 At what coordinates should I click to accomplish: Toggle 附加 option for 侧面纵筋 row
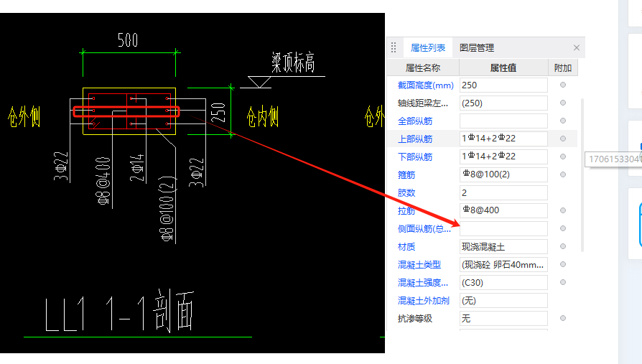point(563,228)
